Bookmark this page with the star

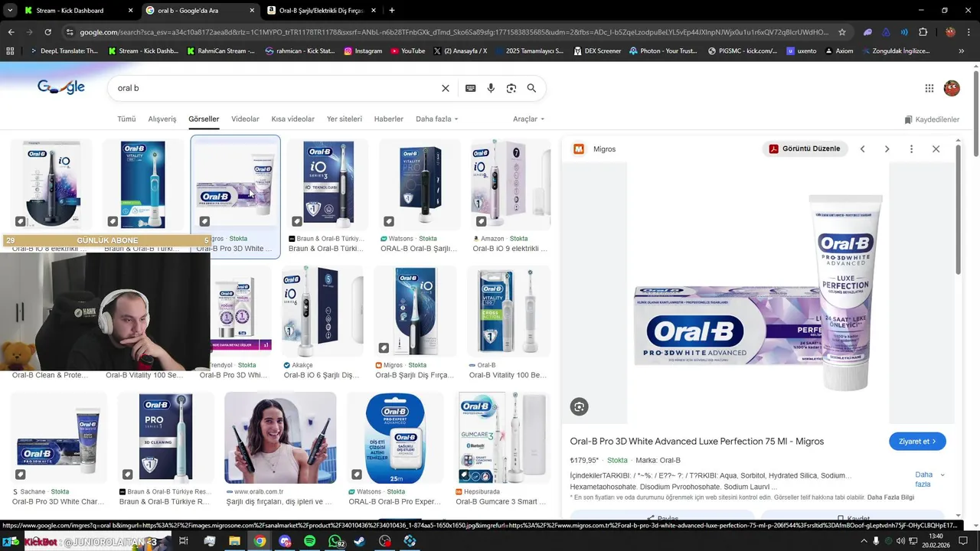(x=842, y=32)
